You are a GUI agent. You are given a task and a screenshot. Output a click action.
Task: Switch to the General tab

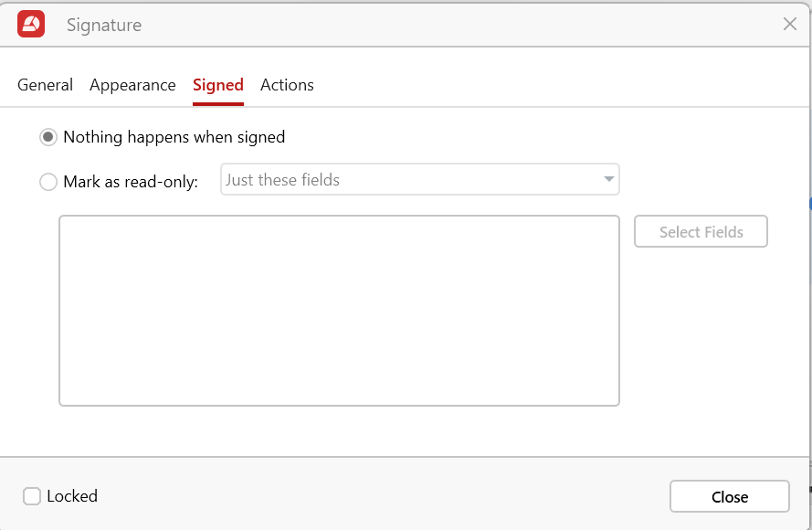tap(45, 85)
